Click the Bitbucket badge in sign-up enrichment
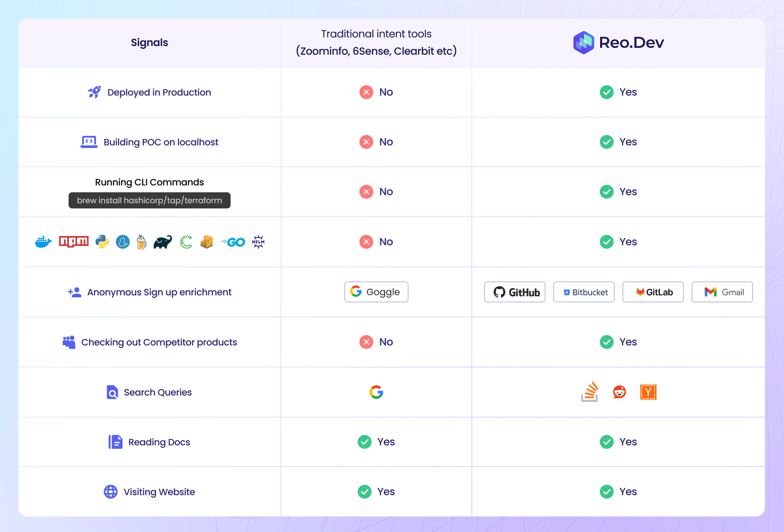 [583, 292]
